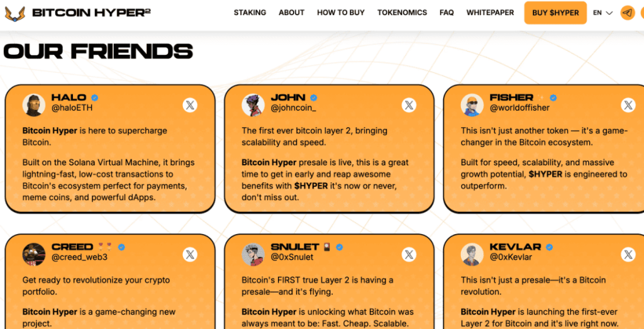Click FISHER's verified badge
This screenshot has width=644, height=329.
tap(553, 98)
